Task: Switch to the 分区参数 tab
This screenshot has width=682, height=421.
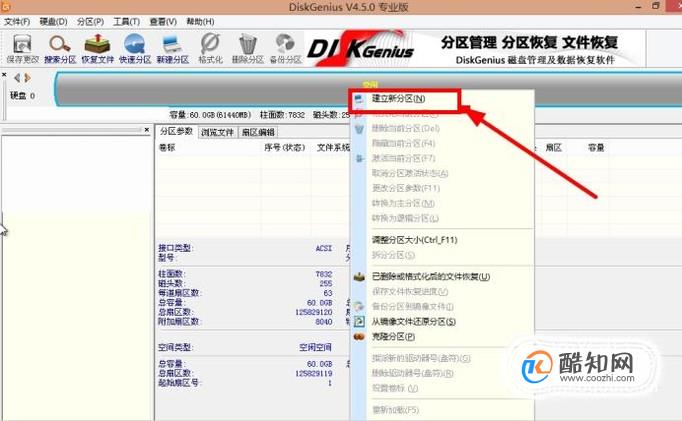Action: 176,131
